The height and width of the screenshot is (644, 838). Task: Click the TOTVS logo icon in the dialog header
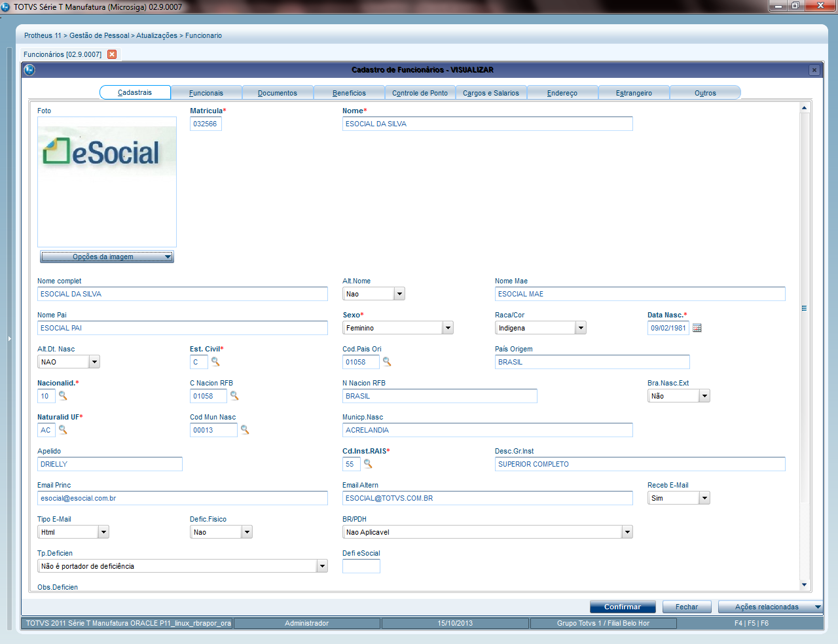[x=29, y=69]
